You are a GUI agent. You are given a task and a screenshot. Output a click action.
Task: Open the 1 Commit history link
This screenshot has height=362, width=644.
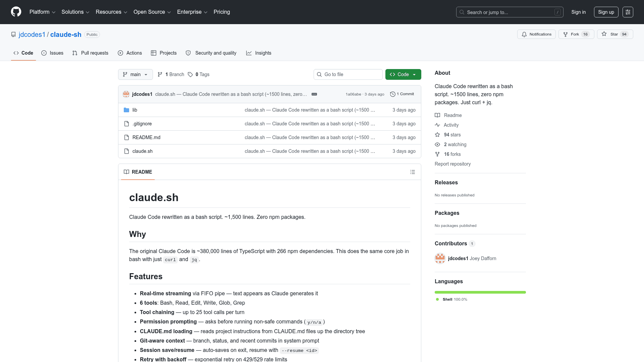coord(402,94)
